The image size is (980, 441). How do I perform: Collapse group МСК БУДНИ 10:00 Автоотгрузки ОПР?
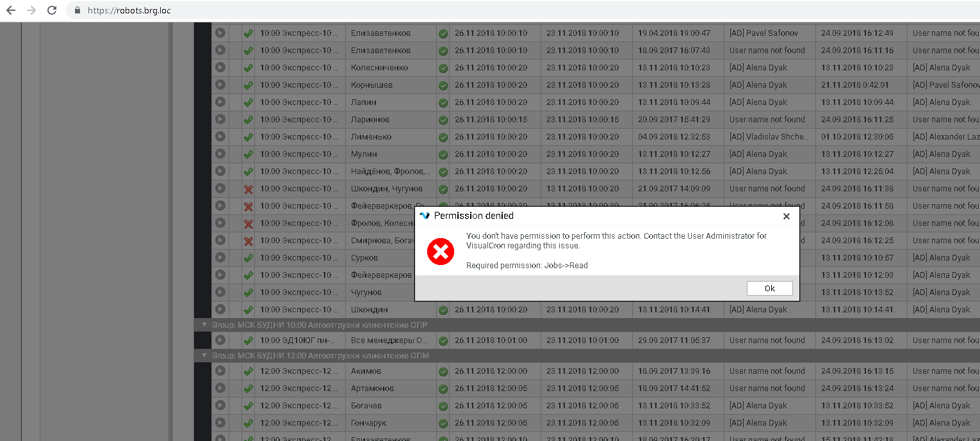(x=204, y=325)
